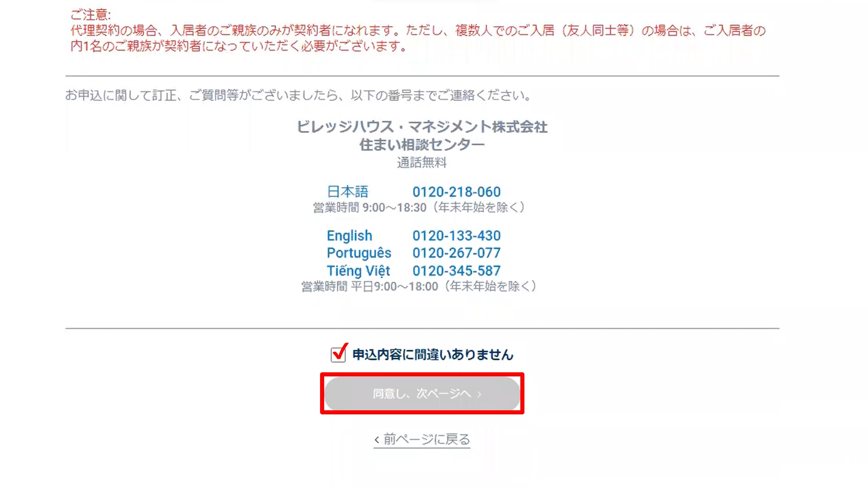Go back via 前ページに戻る link
The width and height of the screenshot is (868, 488).
[x=426, y=439]
